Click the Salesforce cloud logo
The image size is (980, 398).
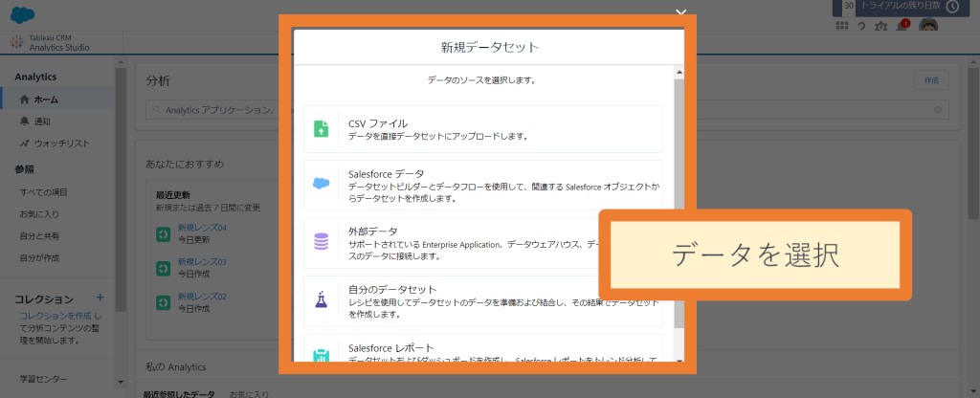pyautogui.click(x=23, y=15)
